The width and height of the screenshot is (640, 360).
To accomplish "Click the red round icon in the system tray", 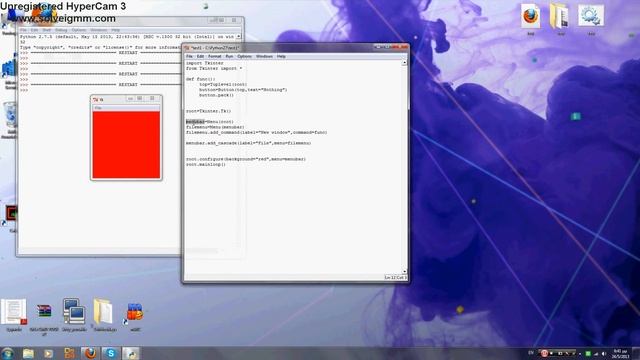I will (x=544, y=353).
